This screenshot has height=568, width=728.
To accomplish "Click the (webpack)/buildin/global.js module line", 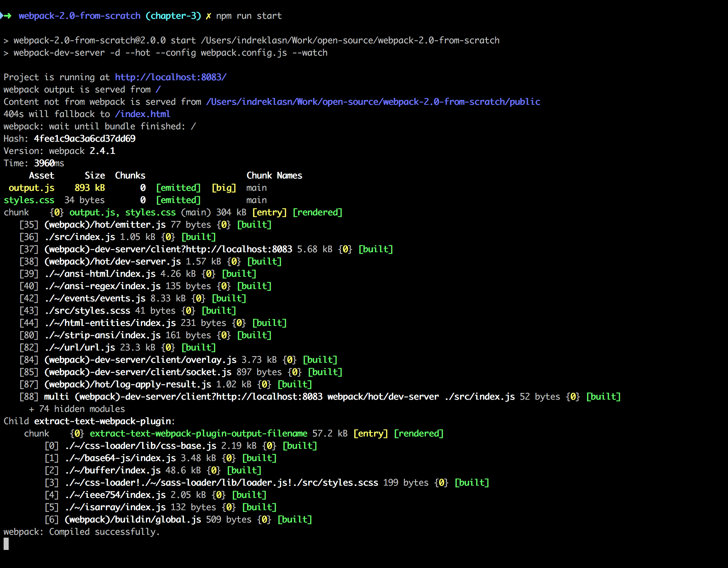I will [133, 520].
